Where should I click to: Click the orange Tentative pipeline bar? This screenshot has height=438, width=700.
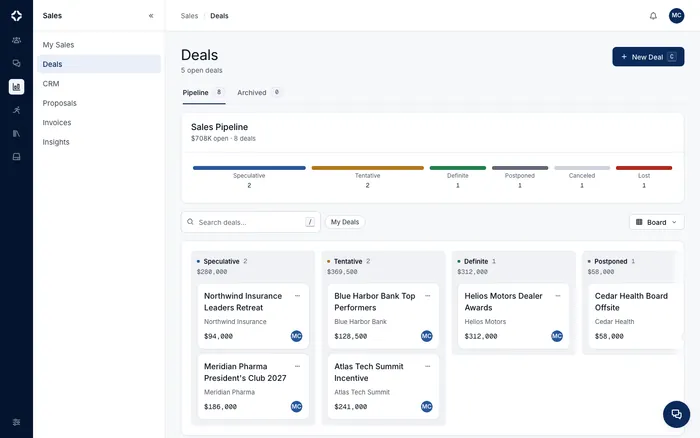(367, 168)
